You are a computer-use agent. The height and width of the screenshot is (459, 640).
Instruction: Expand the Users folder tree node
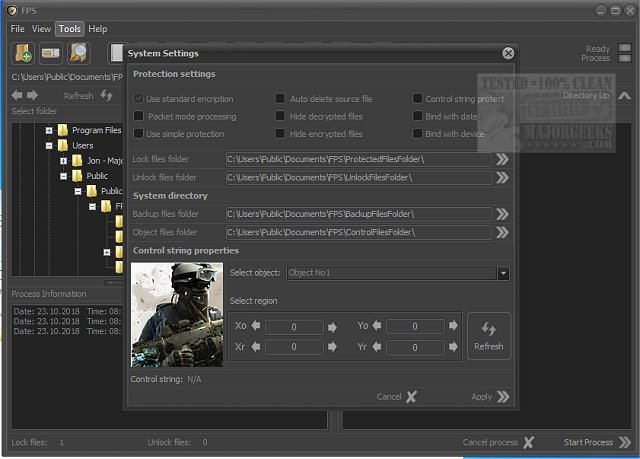48,145
